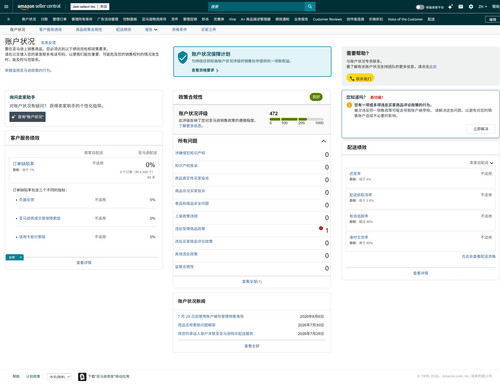The image size is (500, 392).
Task: Open Voice of the Customer menu item
Action: pyautogui.click(x=405, y=19)
